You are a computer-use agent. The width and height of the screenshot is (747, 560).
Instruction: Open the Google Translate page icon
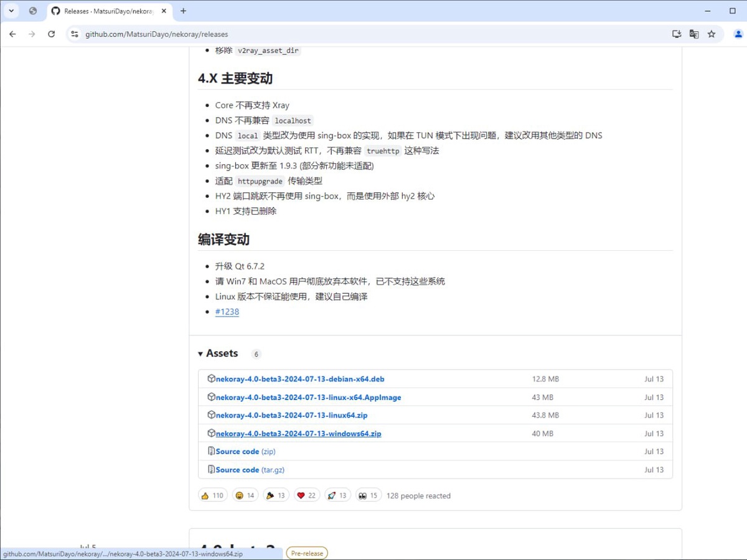pyautogui.click(x=694, y=34)
